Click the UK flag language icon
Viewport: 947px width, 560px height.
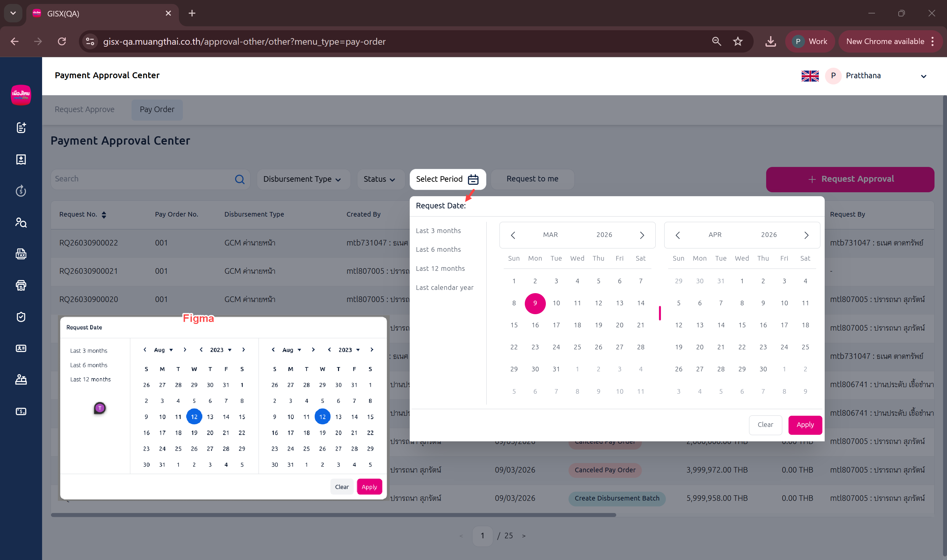810,76
